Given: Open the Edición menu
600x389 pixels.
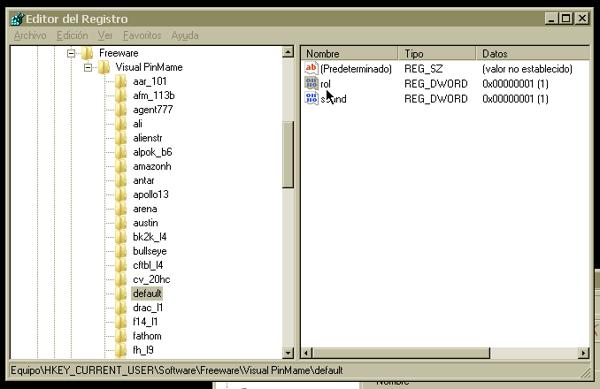Looking at the screenshot, I should pos(72,36).
